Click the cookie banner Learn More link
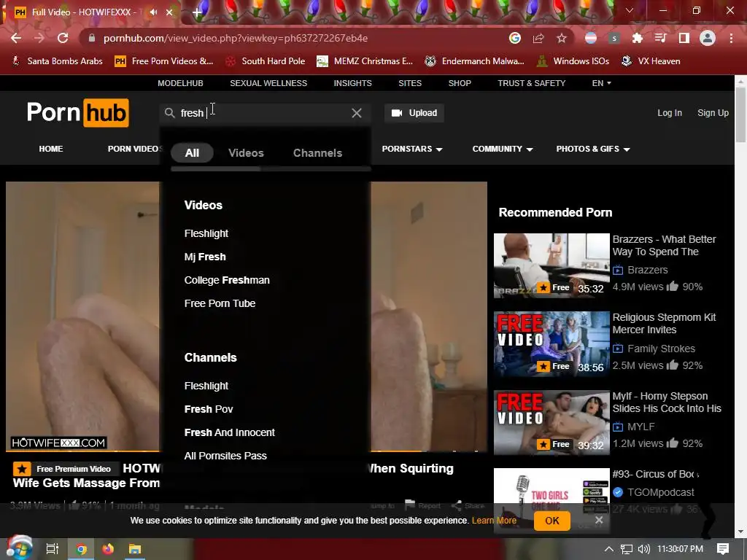 pos(494,521)
